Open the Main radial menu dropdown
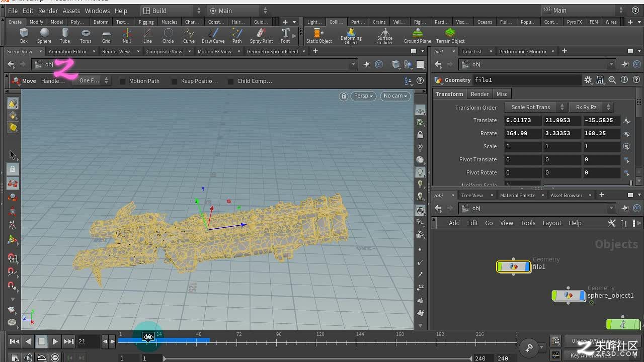 [239, 11]
